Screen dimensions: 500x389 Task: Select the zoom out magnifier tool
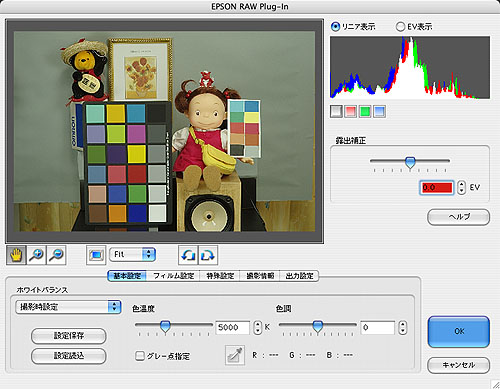tap(56, 255)
